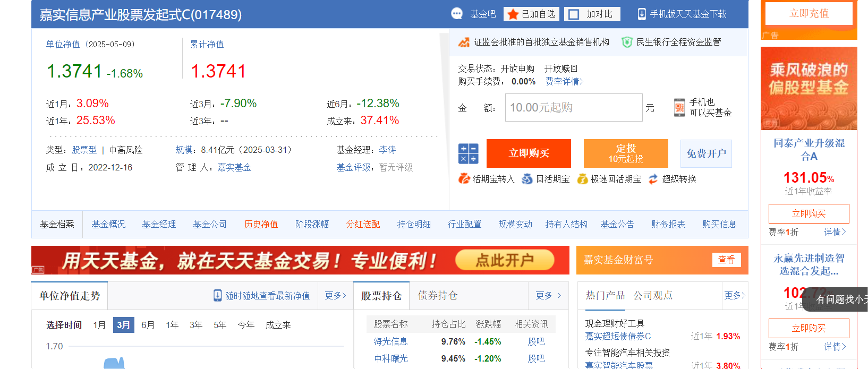The width and height of the screenshot is (868, 369).
Task: Select the 1月 time range
Action: [x=99, y=325]
